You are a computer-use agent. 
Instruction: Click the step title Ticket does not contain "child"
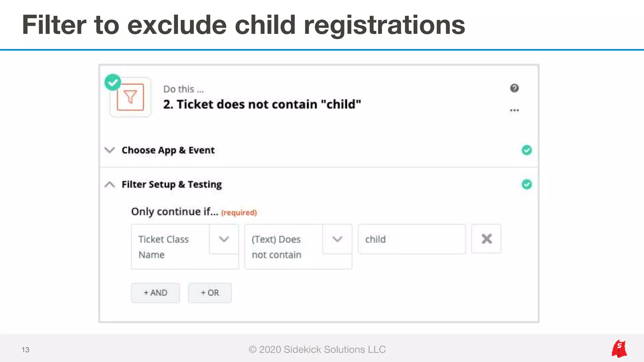(262, 104)
